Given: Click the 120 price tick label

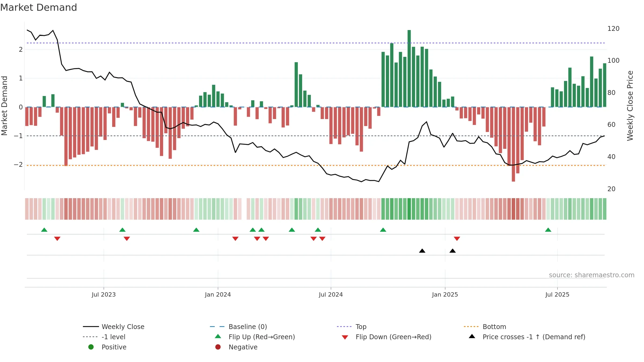Looking at the screenshot, I should (x=613, y=28).
